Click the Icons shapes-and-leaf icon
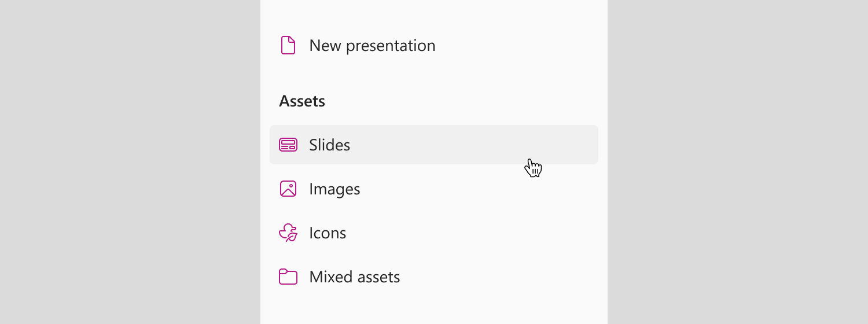This screenshot has height=324, width=868. (288, 233)
